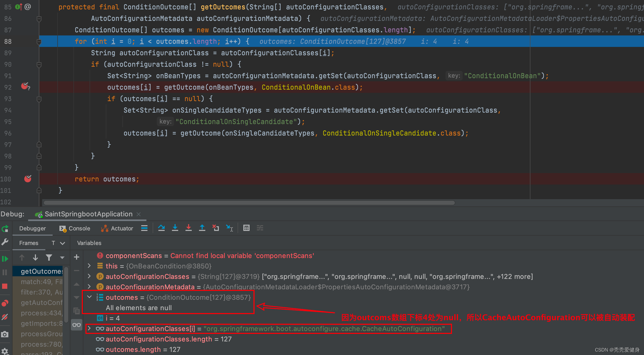Expand the 'this' OnBeanCondition variable

[x=89, y=266]
